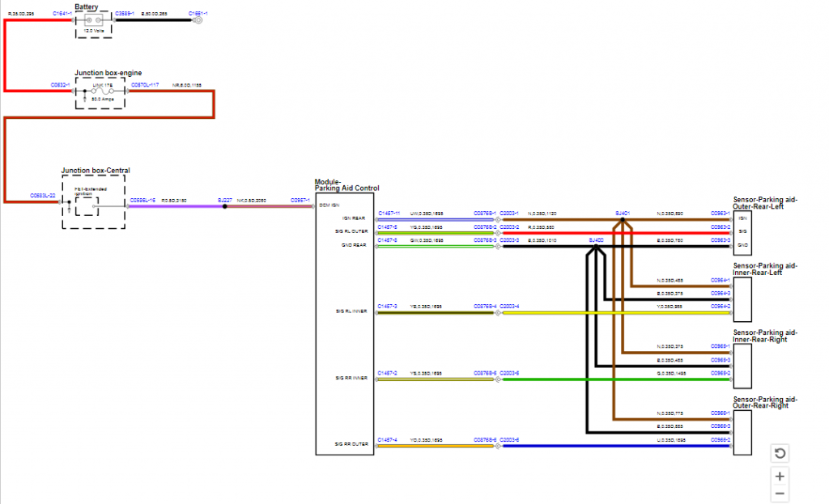This screenshot has height=504, width=829.
Task: Zoom out with the minus button
Action: [780, 494]
